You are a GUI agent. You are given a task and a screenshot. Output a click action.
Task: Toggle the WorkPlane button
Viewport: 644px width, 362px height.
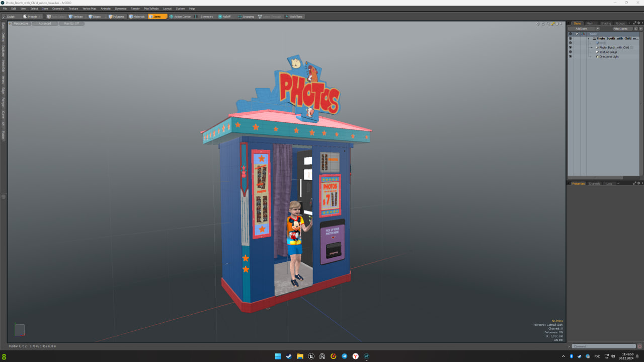294,17
